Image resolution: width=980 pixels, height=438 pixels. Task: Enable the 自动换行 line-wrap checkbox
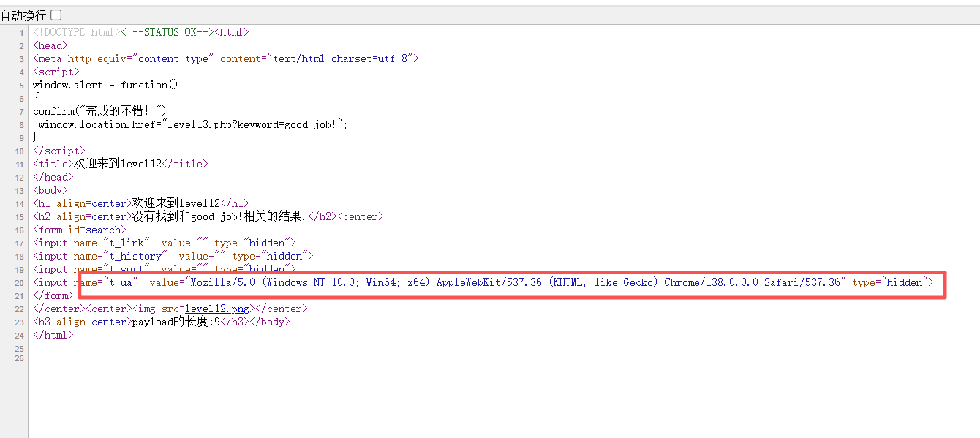tap(56, 15)
